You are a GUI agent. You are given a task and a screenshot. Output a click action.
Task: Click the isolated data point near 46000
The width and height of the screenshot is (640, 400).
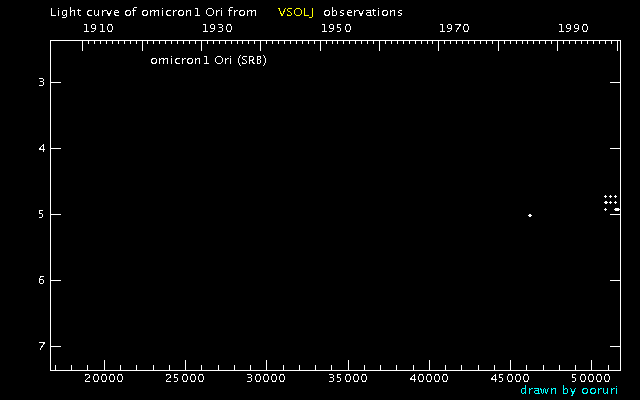530,215
